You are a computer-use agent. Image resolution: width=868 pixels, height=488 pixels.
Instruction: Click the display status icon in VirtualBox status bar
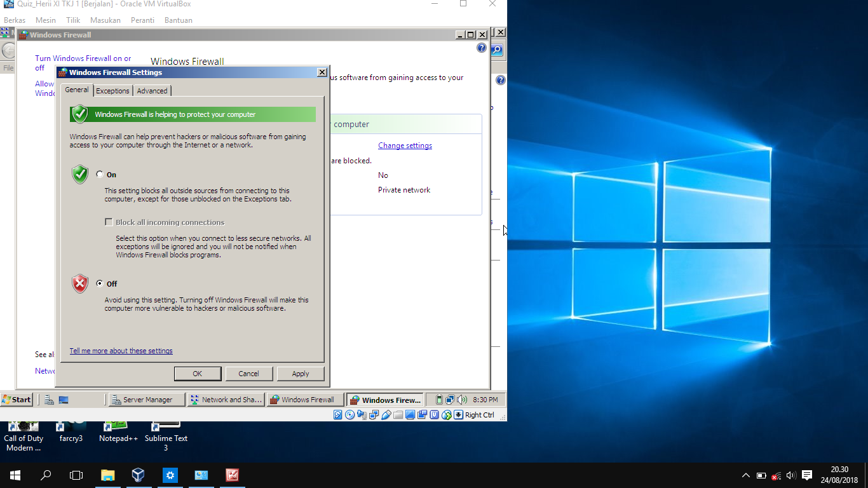click(x=410, y=415)
